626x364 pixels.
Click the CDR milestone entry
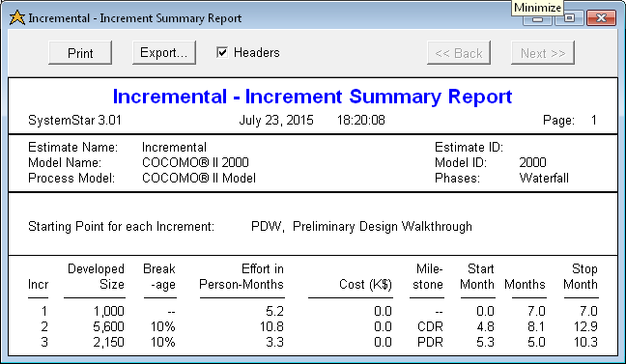[x=430, y=326]
